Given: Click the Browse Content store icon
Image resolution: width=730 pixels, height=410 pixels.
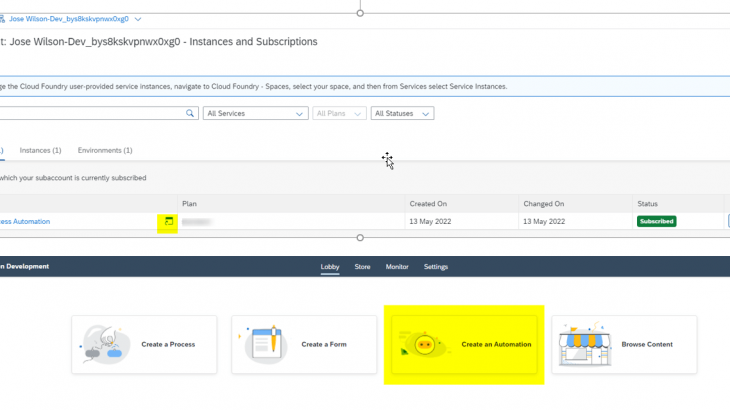Looking at the screenshot, I should tap(582, 344).
